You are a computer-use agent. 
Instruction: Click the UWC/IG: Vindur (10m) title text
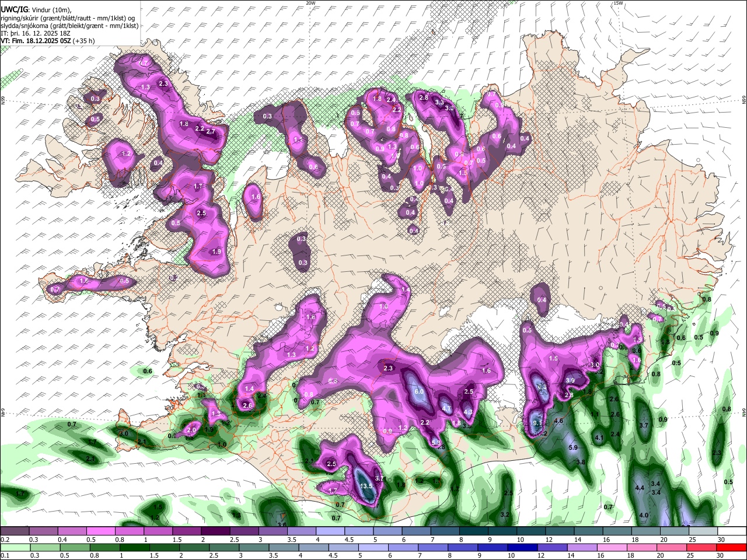35,10
